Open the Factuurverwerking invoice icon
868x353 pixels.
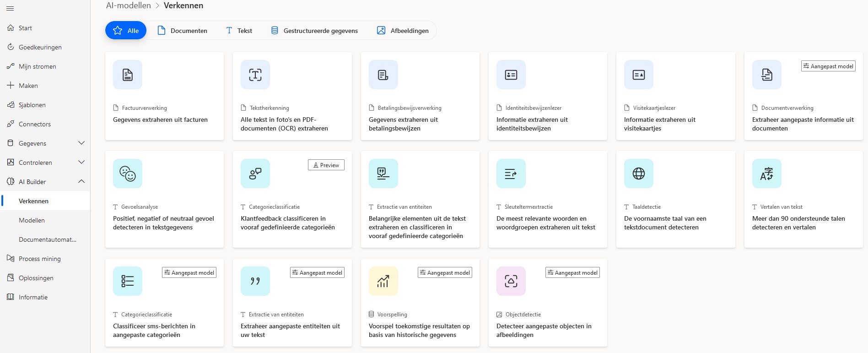(128, 75)
